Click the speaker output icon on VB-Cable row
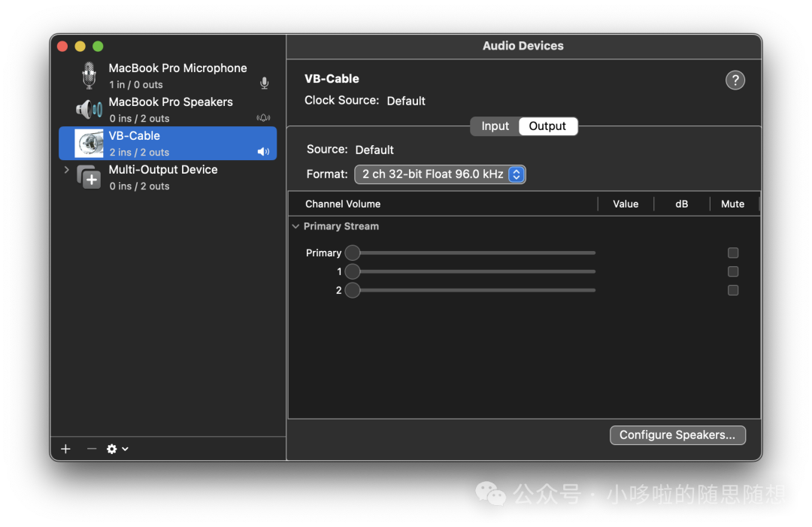This screenshot has width=812, height=527. (x=263, y=152)
